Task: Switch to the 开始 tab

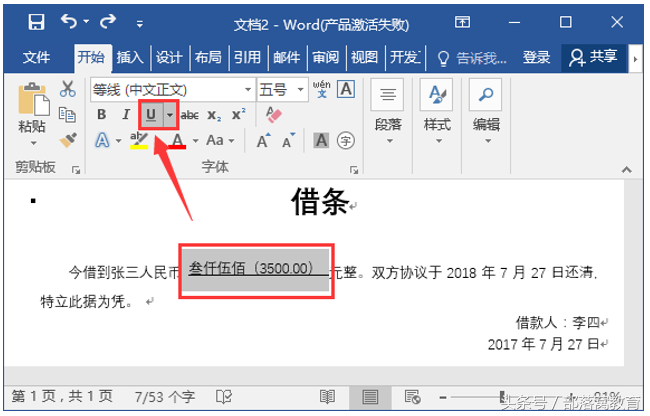Action: 91,57
